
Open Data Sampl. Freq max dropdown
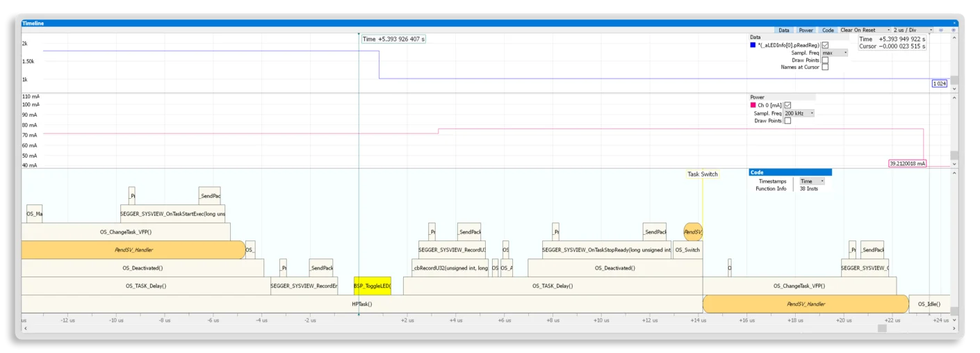coord(834,53)
